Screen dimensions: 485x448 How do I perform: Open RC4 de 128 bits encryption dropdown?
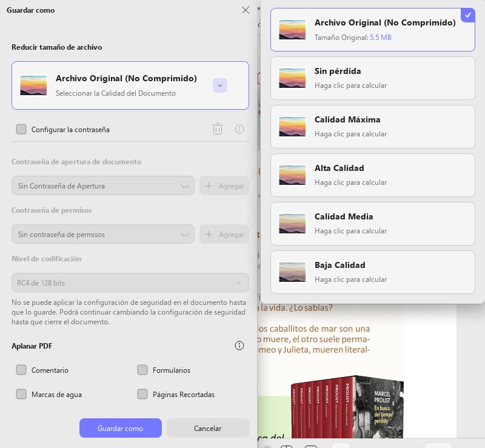[130, 283]
